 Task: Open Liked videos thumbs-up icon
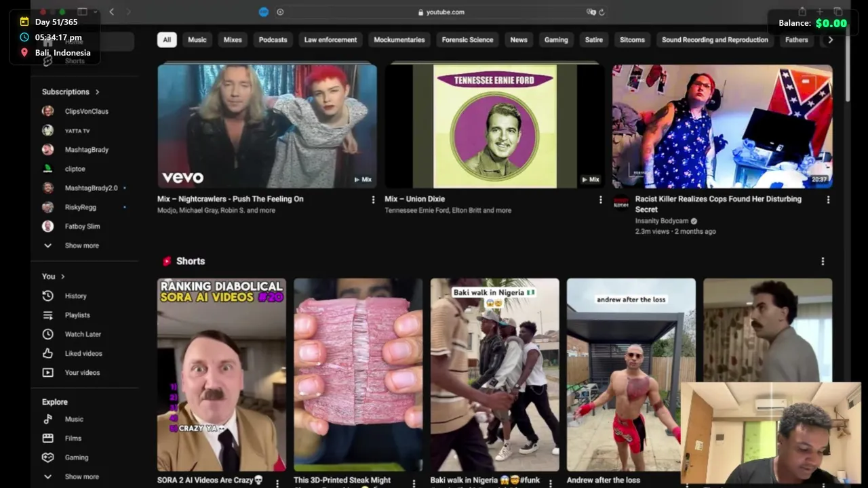tap(47, 353)
